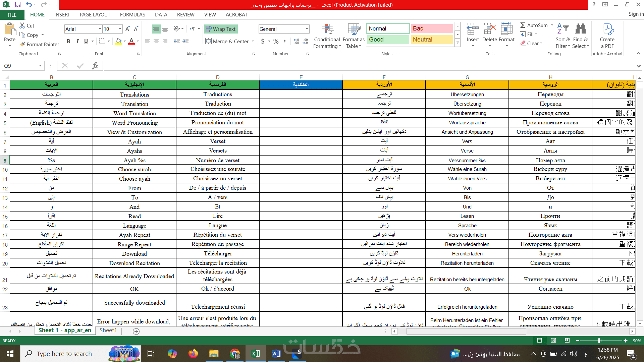Click the Insert Function fx icon
Image resolution: width=644 pixels, height=362 pixels.
point(95,66)
